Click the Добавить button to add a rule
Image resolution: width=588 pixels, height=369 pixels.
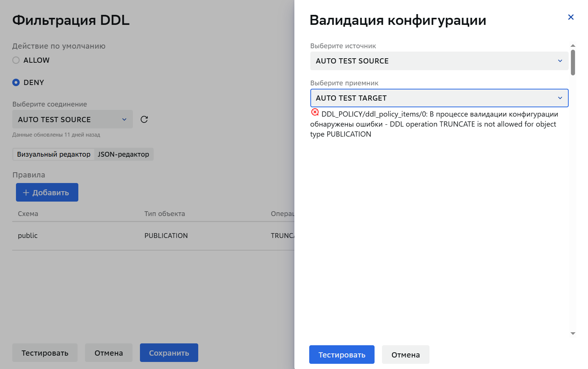point(47,192)
